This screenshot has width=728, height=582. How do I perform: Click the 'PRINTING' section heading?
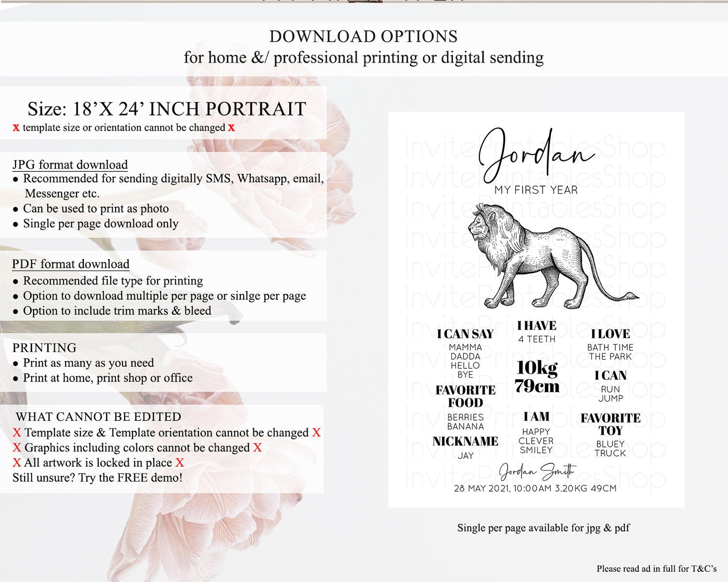44,348
